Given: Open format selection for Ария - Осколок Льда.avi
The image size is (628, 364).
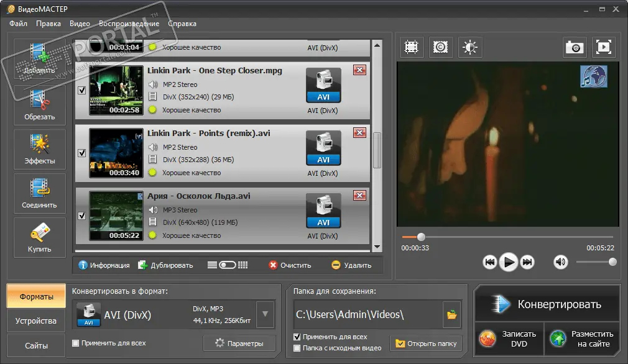Looking at the screenshot, I should pyautogui.click(x=323, y=211).
